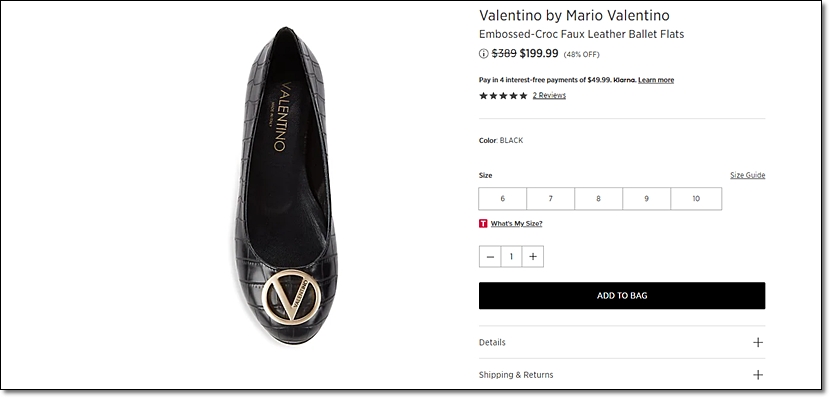Expand Details with the plus icon

tap(758, 342)
